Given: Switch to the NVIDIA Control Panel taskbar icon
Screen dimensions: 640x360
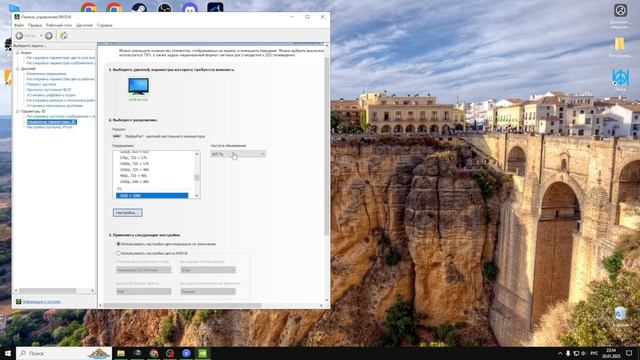Looking at the screenshot, I should [203, 353].
